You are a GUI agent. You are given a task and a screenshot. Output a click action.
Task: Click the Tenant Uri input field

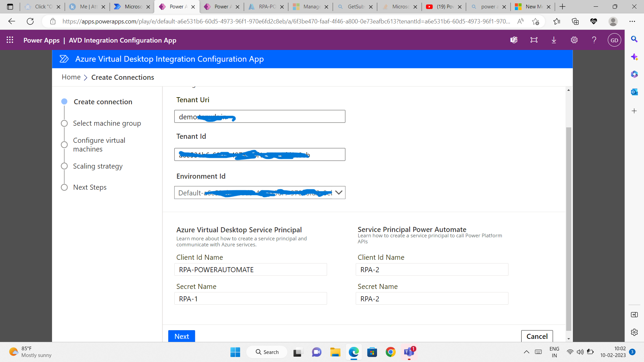point(260,117)
